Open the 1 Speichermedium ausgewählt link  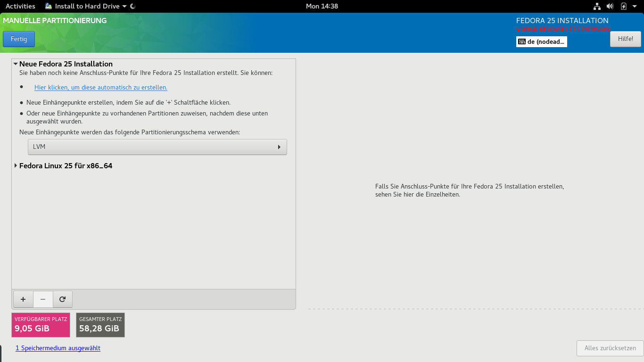58,348
